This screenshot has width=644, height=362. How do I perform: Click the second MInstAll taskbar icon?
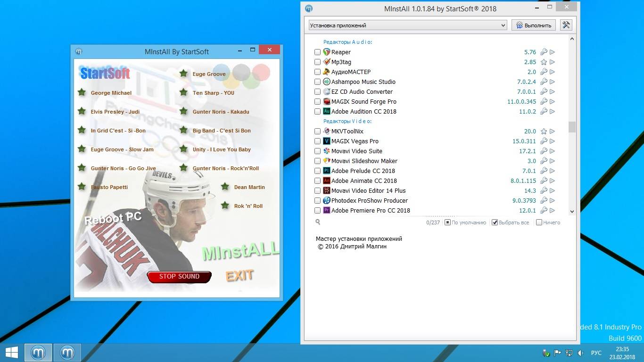67,353
